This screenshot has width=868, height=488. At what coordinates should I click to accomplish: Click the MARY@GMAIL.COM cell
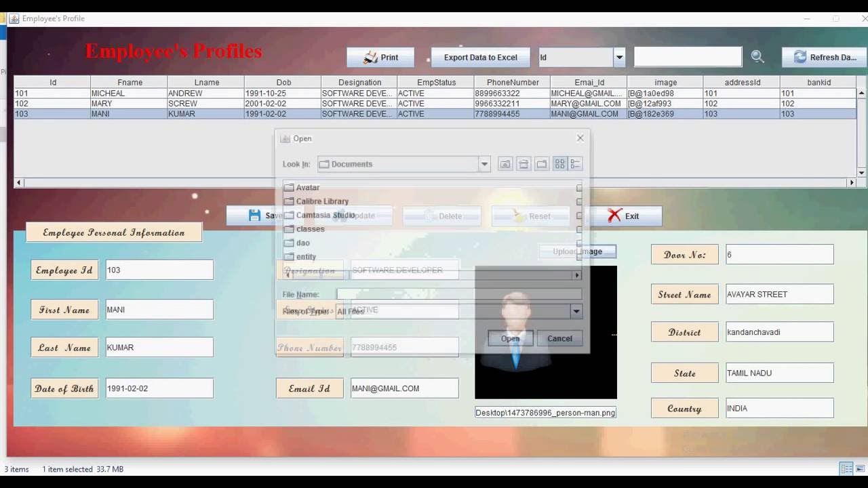pyautogui.click(x=589, y=104)
